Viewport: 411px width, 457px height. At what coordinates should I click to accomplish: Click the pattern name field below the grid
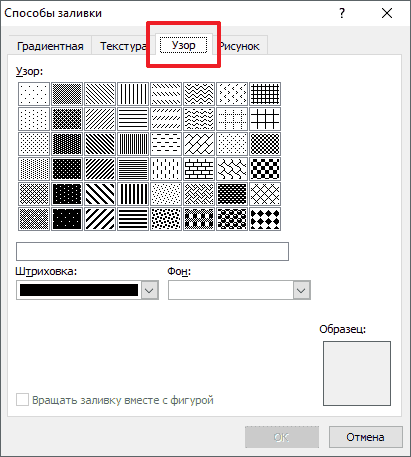152,251
